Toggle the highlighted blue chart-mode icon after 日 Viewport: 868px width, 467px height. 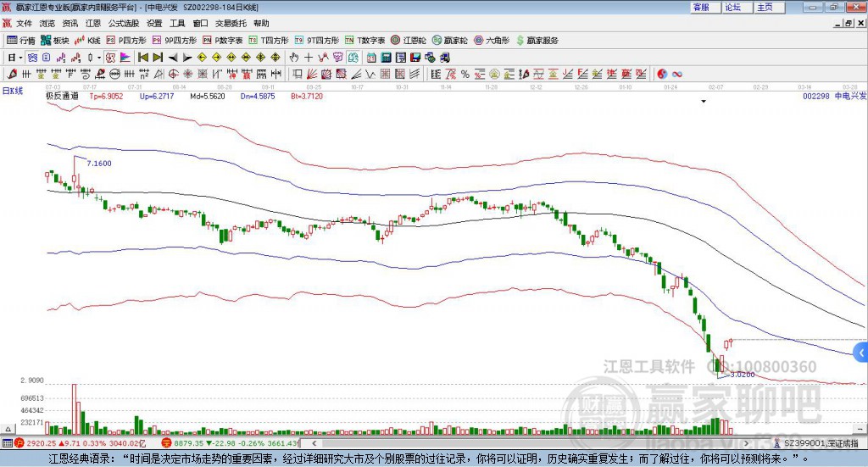[x=32, y=58]
